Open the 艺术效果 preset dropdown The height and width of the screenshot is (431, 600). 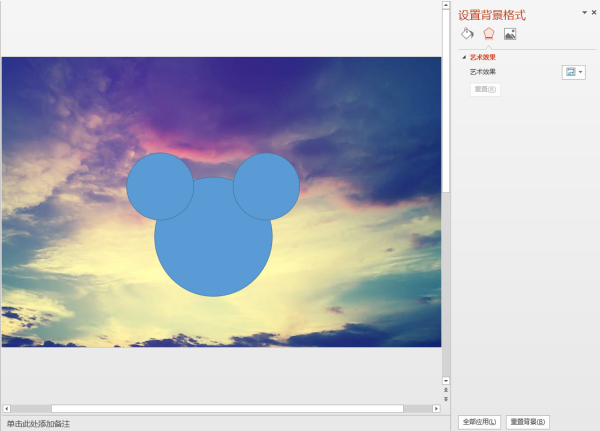574,72
